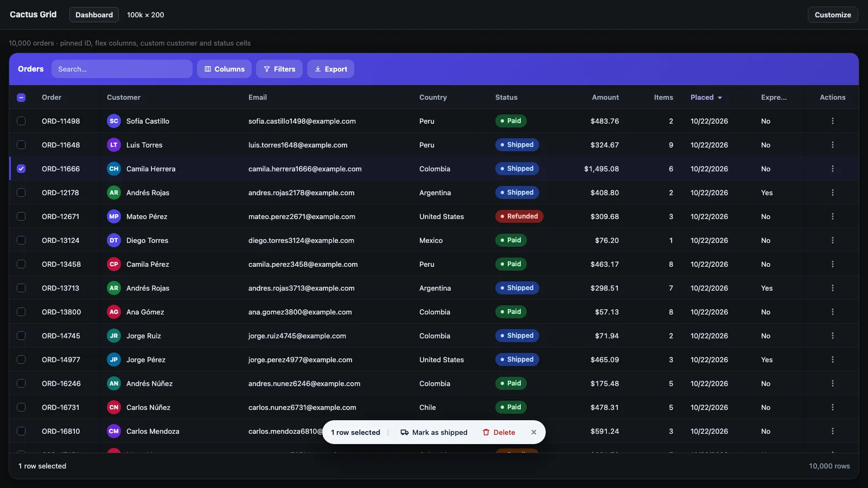Viewport: 868px width, 488px height.
Task: Click Shipped status badge on ORD-14745
Action: [x=517, y=336]
